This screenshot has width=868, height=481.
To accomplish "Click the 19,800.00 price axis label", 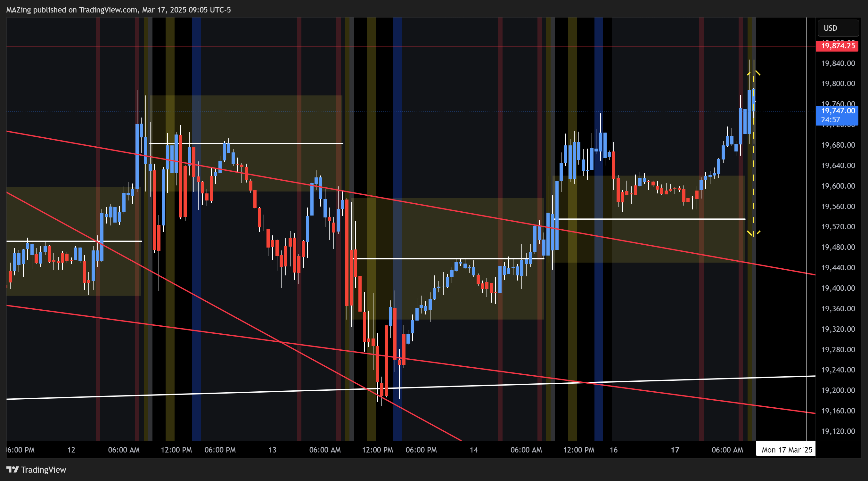I will [838, 84].
